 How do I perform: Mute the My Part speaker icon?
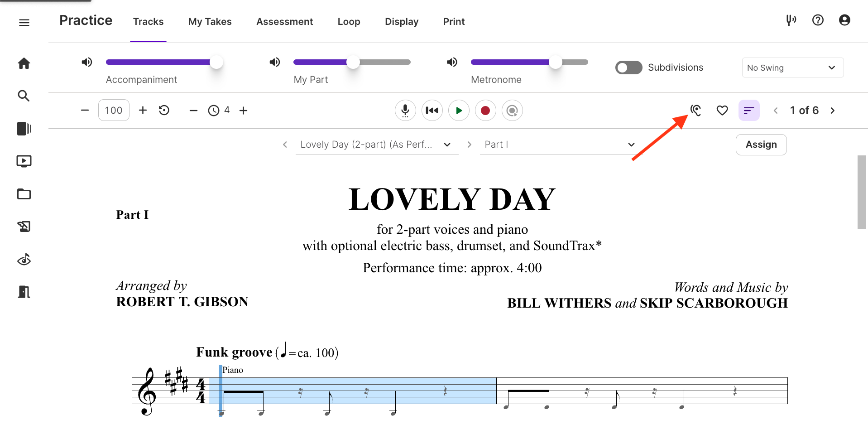274,62
